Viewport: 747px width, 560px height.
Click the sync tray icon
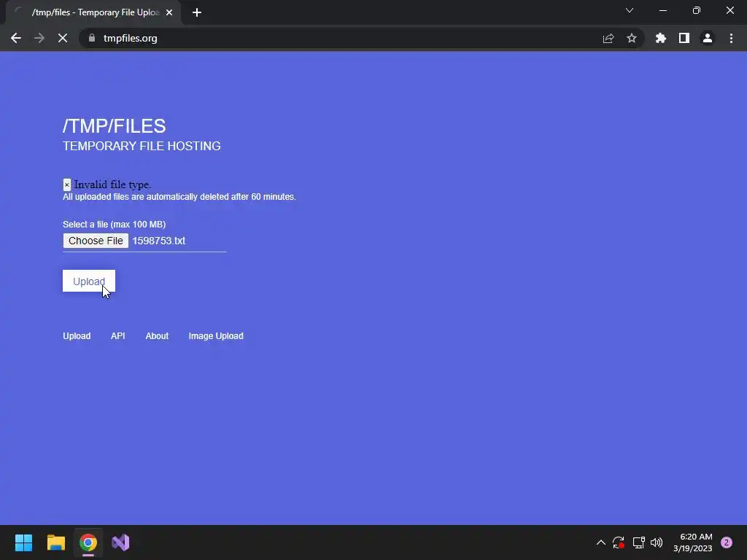619,542
